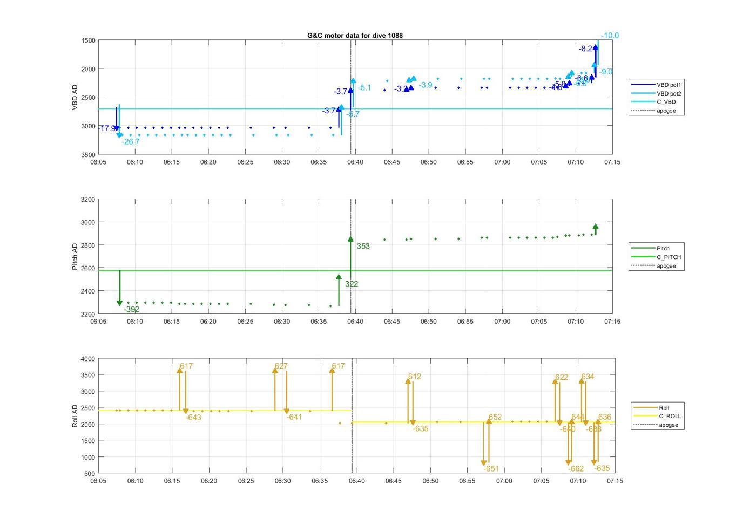Click the "-662" roll annotation
This screenshot has height=532, width=756.
pos(576,469)
